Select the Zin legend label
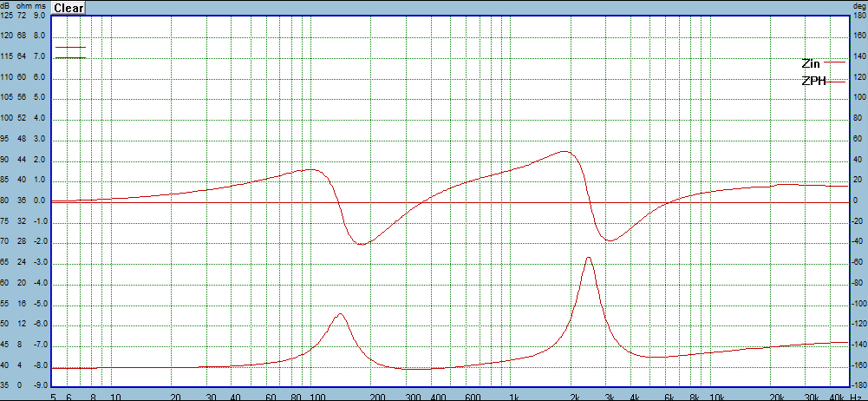This screenshot has width=868, height=401. tap(811, 63)
